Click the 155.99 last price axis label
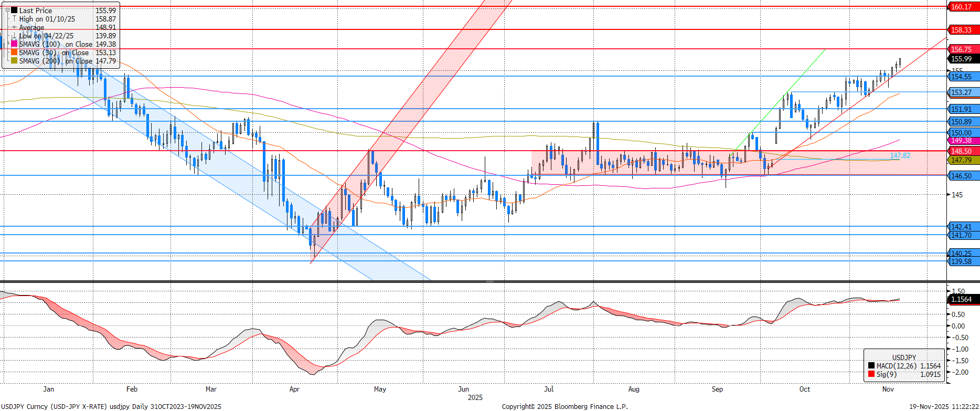980x411 pixels. 963,59
